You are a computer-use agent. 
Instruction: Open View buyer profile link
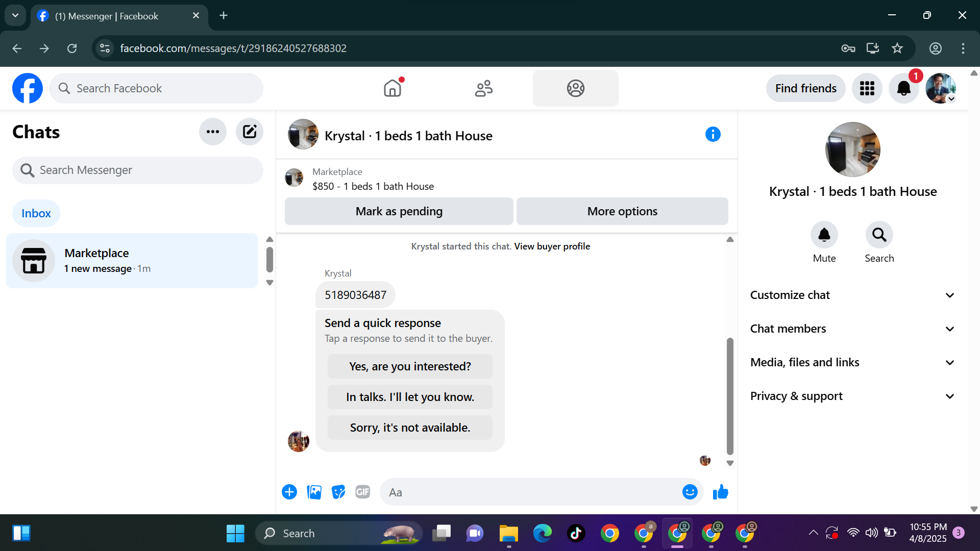point(552,246)
